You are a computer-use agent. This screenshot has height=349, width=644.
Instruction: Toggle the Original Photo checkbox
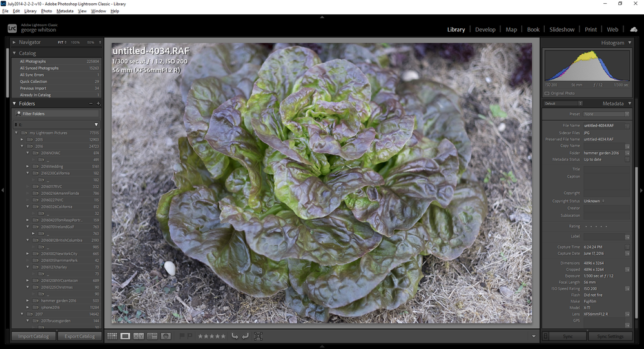[547, 94]
